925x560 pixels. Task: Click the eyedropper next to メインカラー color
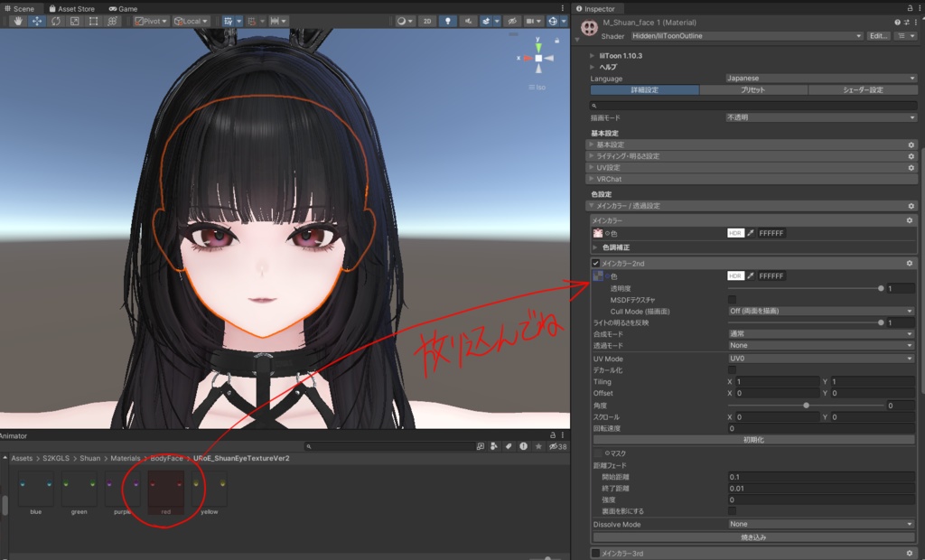[x=751, y=234]
